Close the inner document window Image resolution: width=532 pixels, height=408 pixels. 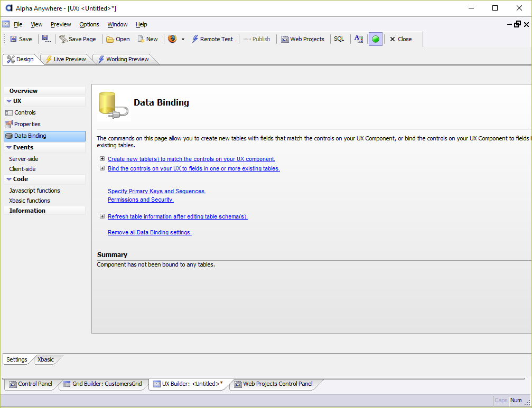coord(526,24)
